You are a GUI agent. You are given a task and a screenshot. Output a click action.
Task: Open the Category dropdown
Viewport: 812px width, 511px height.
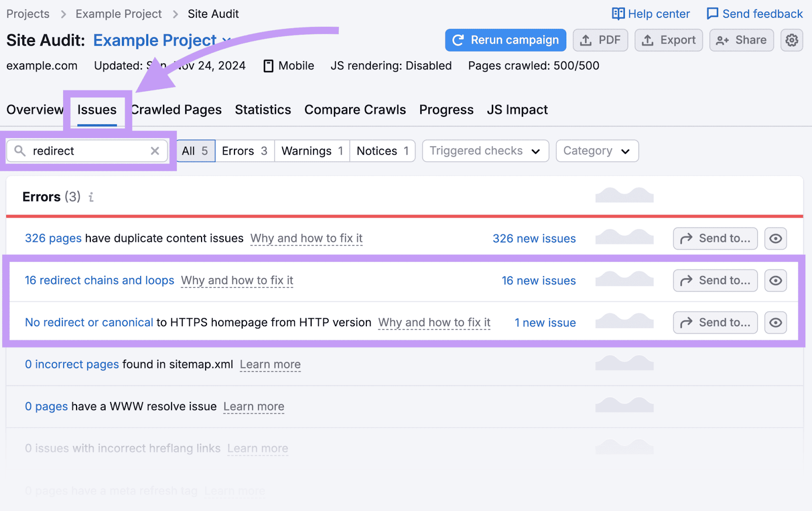597,151
